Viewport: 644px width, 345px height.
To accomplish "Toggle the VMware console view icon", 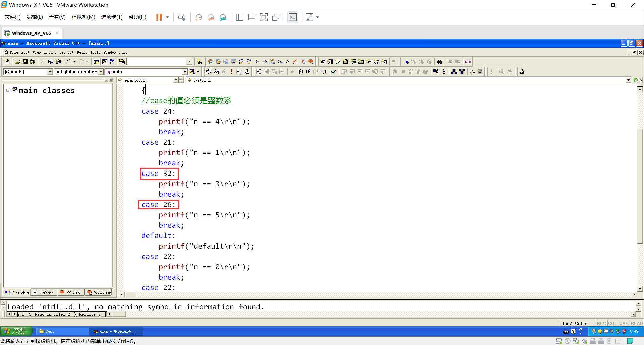I will pos(292,17).
